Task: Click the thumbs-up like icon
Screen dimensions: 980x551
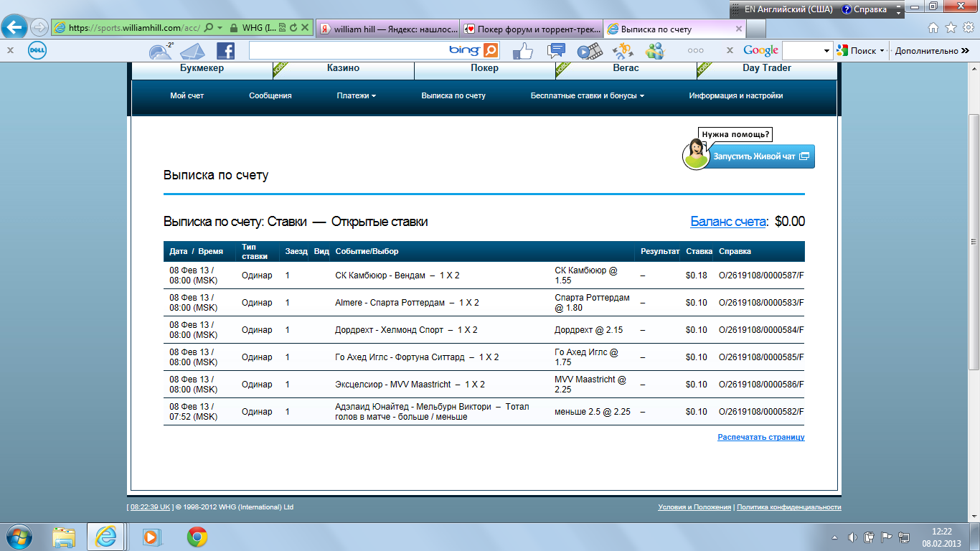Action: [523, 51]
